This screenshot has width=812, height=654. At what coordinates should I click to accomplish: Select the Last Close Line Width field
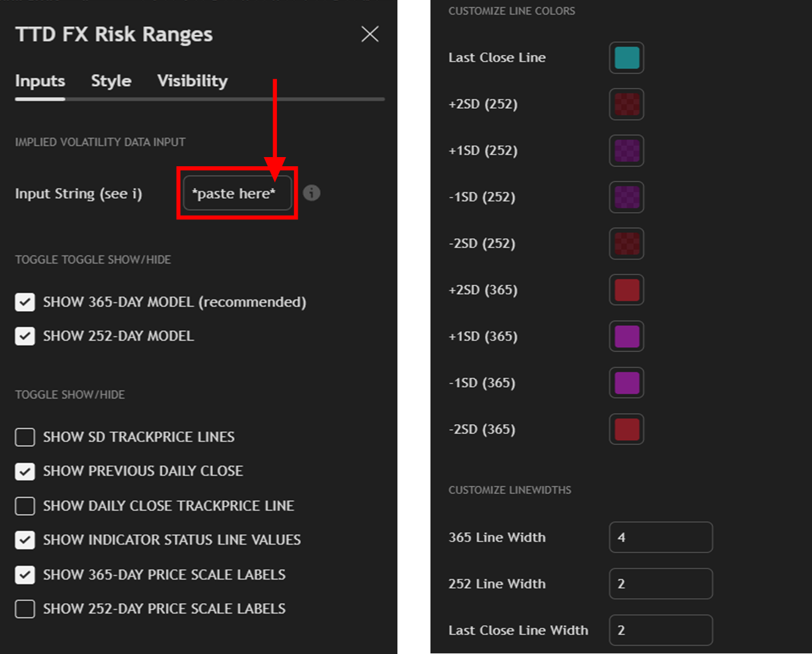point(660,630)
